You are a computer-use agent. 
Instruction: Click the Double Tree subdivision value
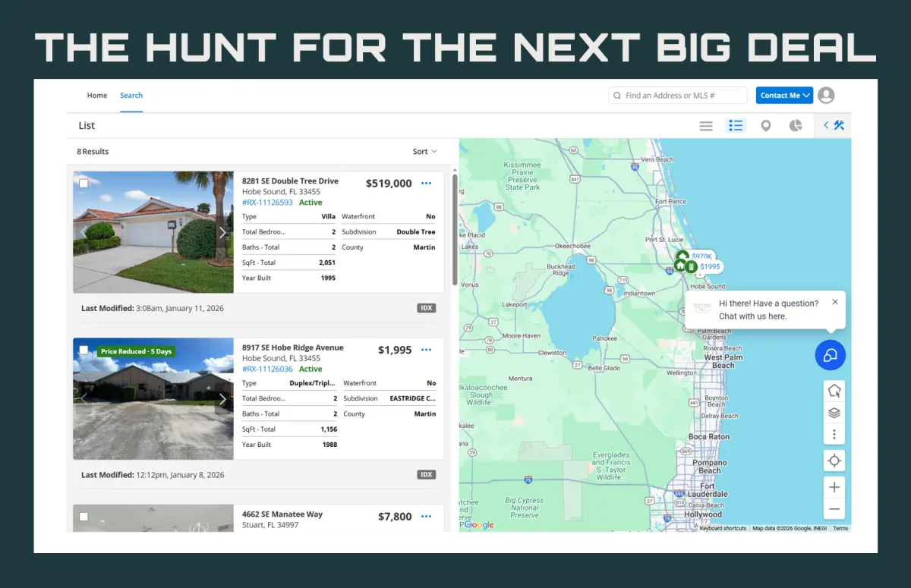coord(416,232)
